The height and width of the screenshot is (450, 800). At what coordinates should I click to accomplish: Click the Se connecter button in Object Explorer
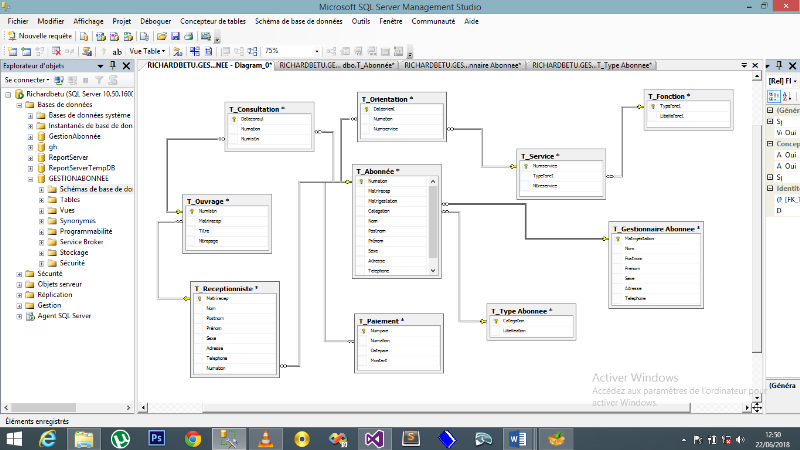(27, 79)
